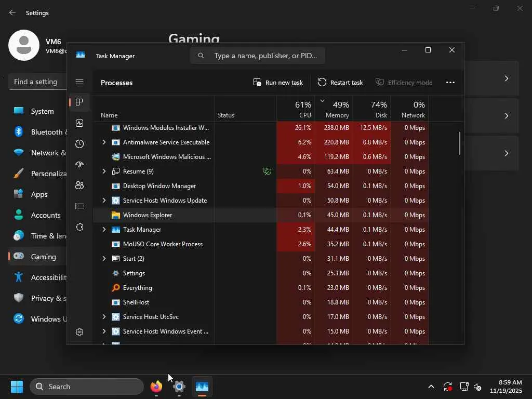
Task: Click Find a setting search box
Action: point(37,82)
